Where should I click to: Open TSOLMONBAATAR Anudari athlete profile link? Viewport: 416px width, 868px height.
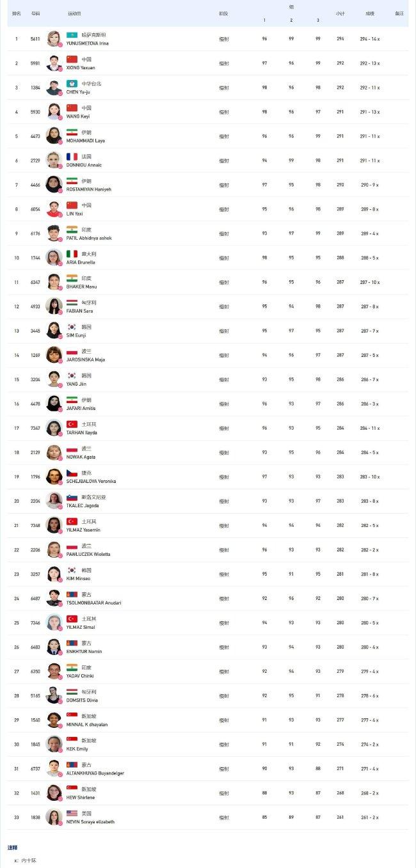pyautogui.click(x=93, y=603)
